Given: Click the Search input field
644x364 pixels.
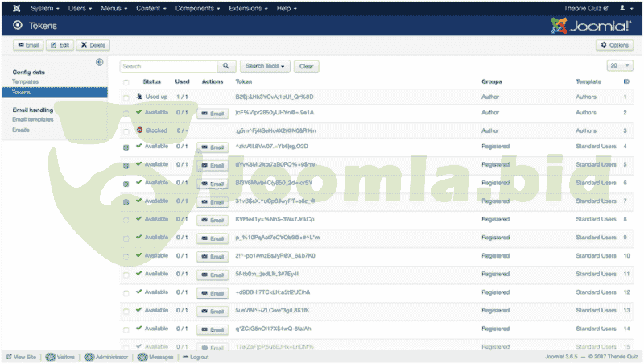Looking at the screenshot, I should click(168, 66).
